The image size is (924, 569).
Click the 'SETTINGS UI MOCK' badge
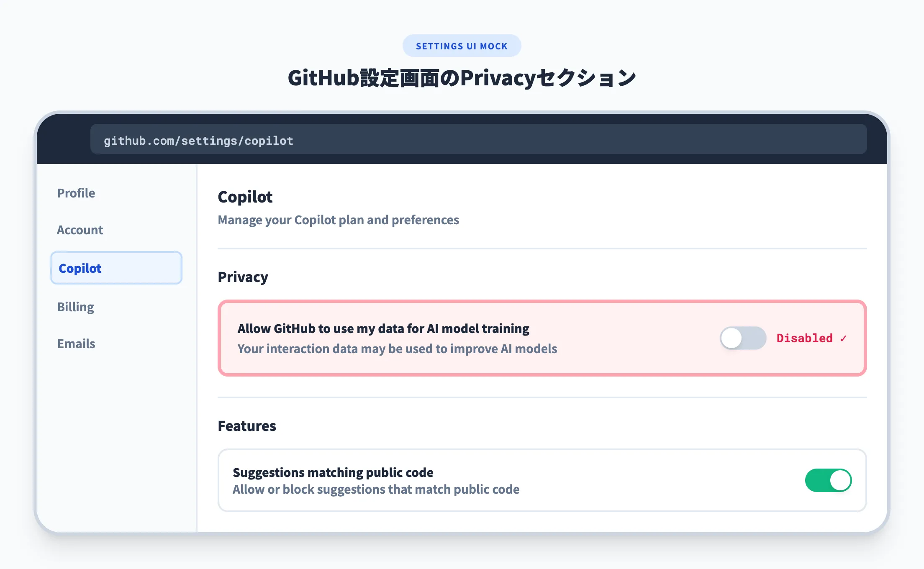tap(462, 46)
